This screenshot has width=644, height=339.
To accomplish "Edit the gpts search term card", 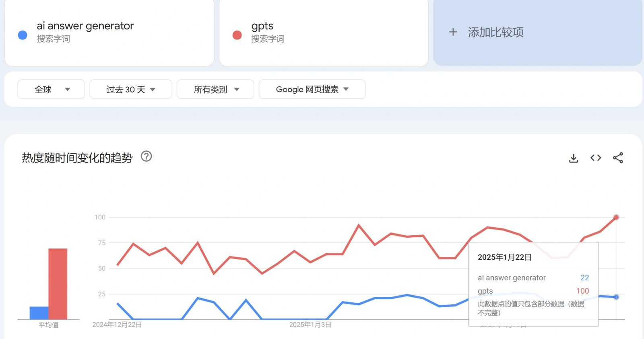I will [262, 26].
